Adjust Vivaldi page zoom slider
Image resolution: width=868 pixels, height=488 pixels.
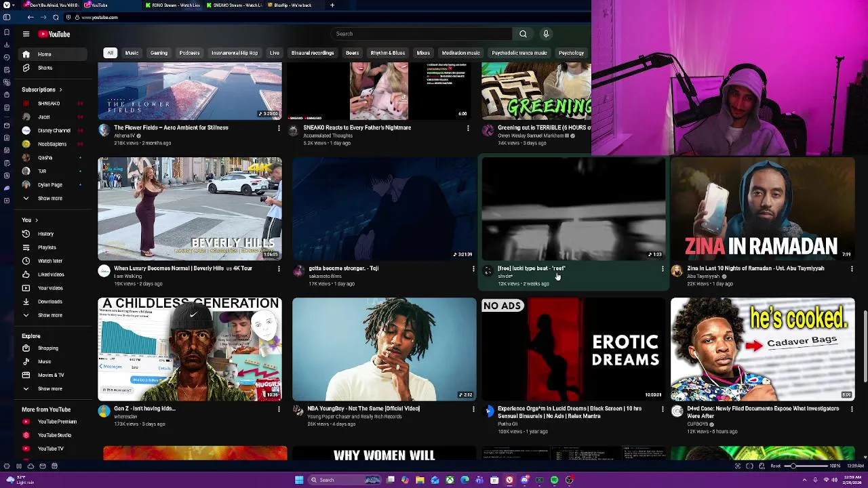(x=807, y=466)
